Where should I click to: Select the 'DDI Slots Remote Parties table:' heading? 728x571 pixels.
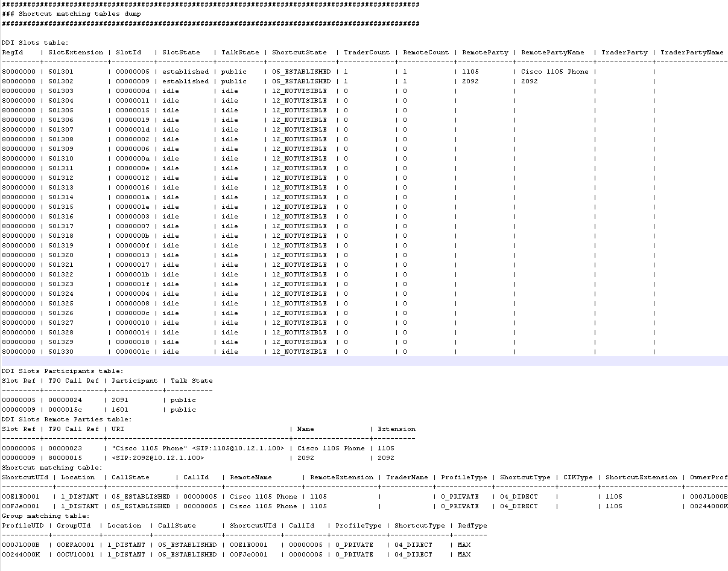click(67, 419)
